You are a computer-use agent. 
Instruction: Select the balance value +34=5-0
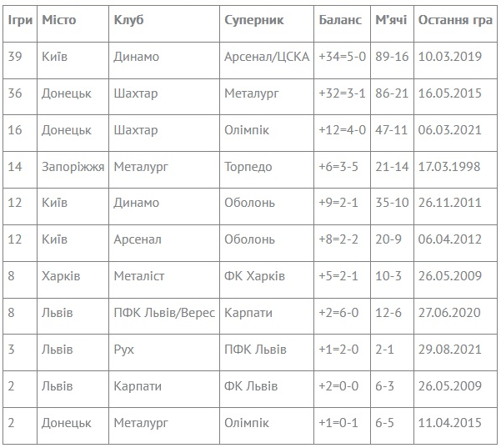pos(343,57)
